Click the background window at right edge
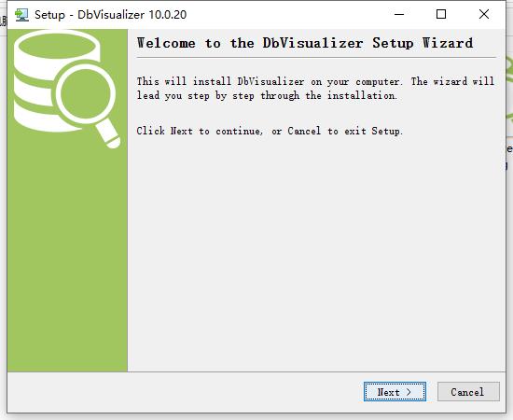The width and height of the screenshot is (513, 420). (509, 98)
